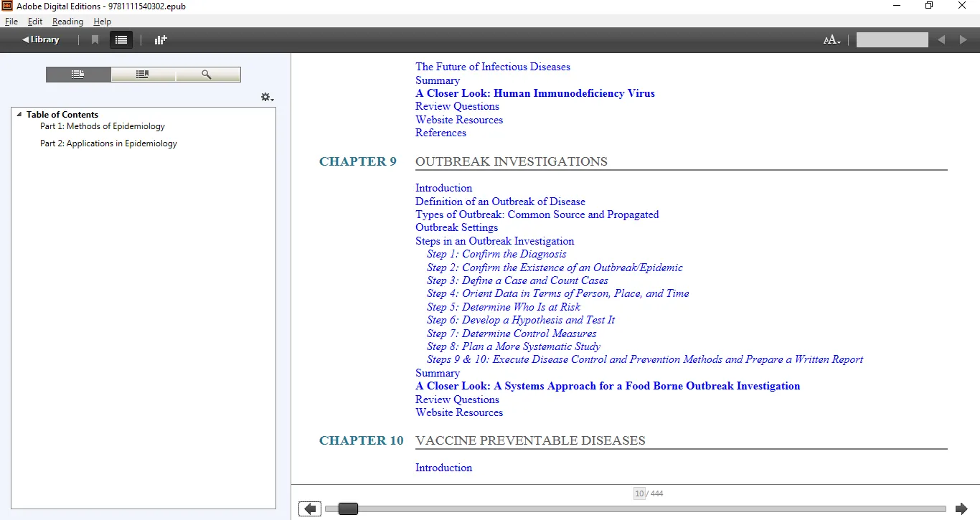
Task: Click the search input field in the toolbar
Action: coord(892,40)
